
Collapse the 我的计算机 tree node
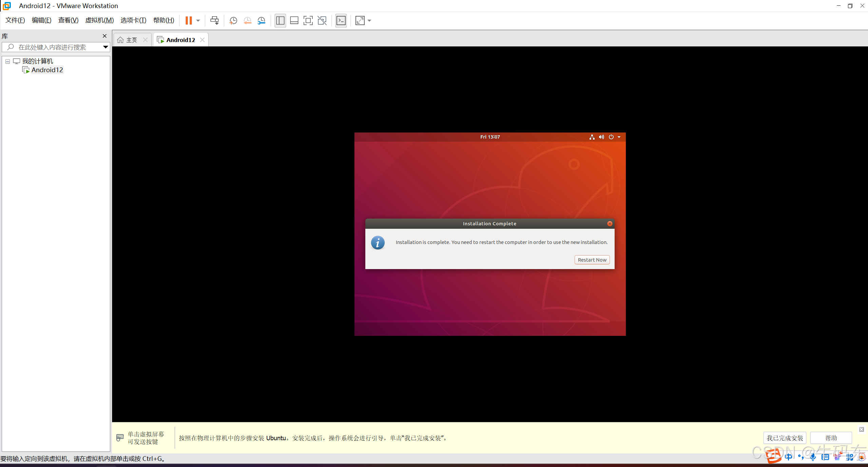(x=7, y=62)
